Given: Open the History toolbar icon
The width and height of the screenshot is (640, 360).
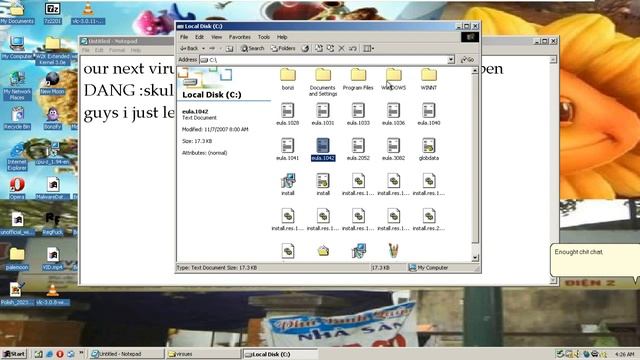Looking at the screenshot, I should pyautogui.click(x=305, y=48).
